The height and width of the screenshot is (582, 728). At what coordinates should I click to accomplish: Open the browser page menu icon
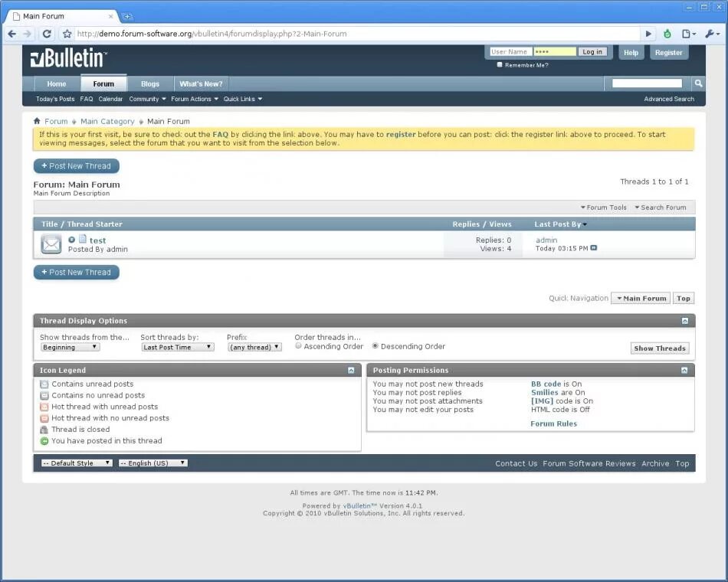689,34
